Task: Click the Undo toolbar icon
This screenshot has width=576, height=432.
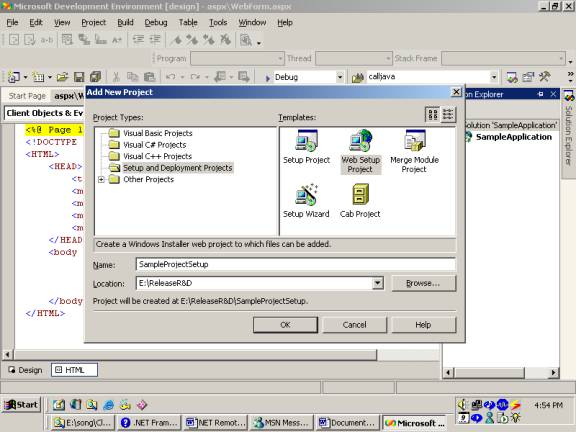Action: [x=170, y=77]
